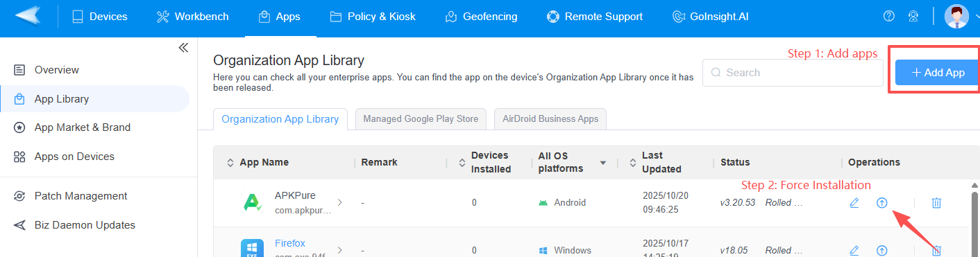Viewport: 980px width, 257px height.
Task: Switch to AirDroid Business Apps tab
Action: tap(550, 119)
